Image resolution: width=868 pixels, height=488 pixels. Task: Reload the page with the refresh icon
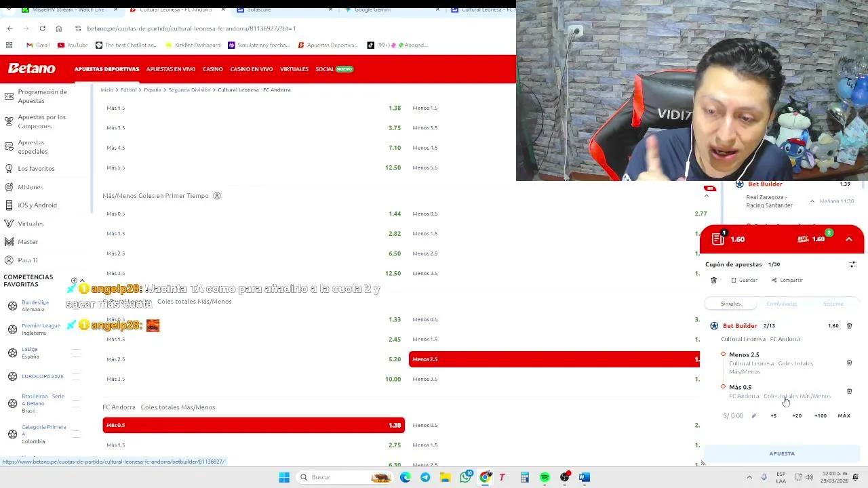pyautogui.click(x=42, y=28)
